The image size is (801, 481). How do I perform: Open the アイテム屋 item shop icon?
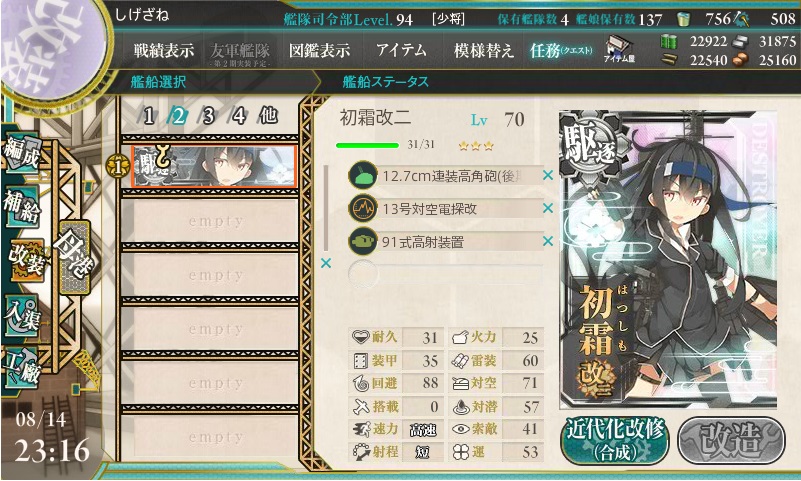tap(619, 50)
